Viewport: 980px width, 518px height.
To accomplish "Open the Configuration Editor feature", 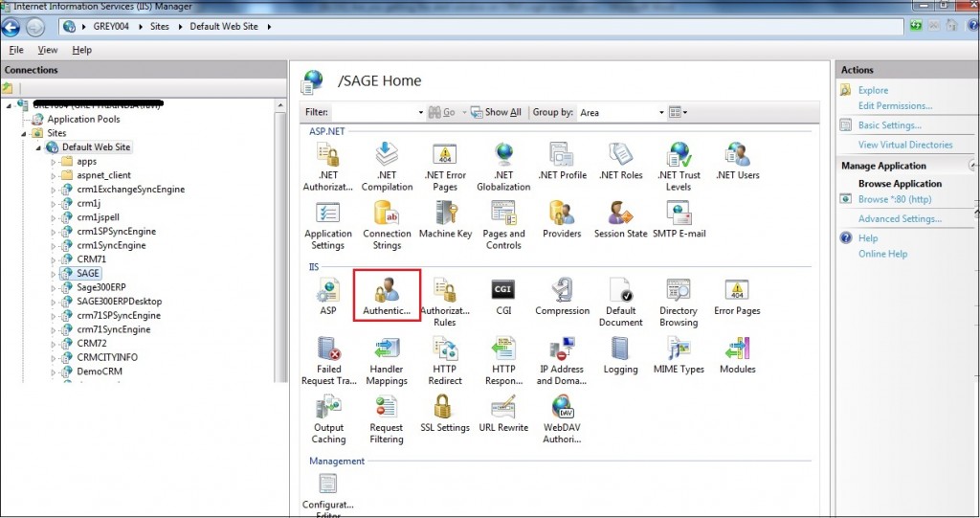I will coord(328,495).
